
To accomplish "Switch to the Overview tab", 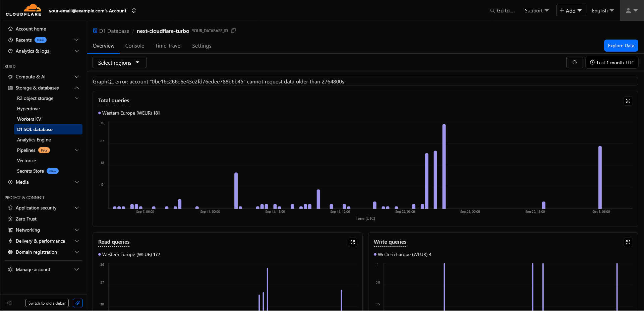I will pyautogui.click(x=104, y=46).
